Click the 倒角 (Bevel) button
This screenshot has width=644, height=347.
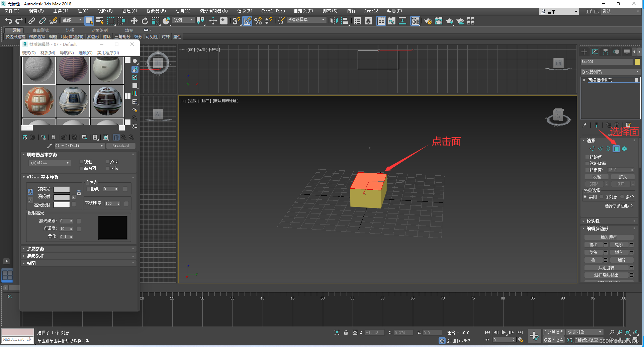pyautogui.click(x=593, y=252)
